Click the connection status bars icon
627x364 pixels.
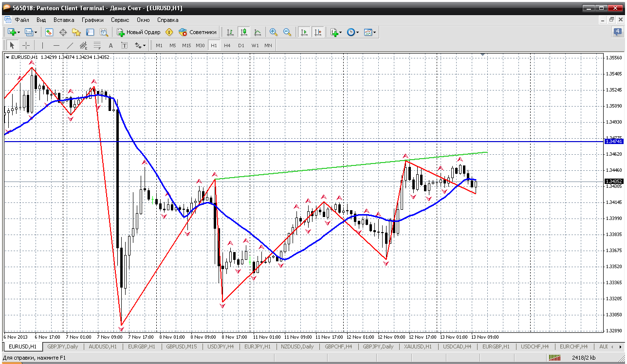click(554, 358)
